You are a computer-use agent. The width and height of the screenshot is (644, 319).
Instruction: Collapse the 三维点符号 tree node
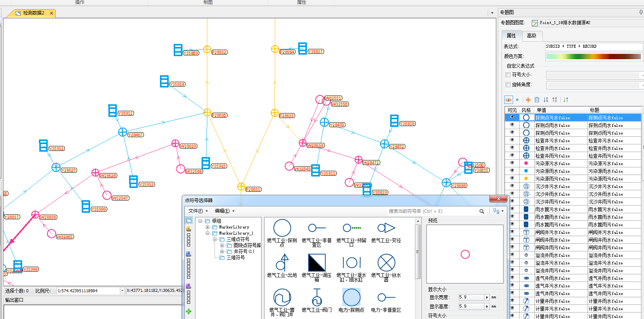tap(215, 239)
